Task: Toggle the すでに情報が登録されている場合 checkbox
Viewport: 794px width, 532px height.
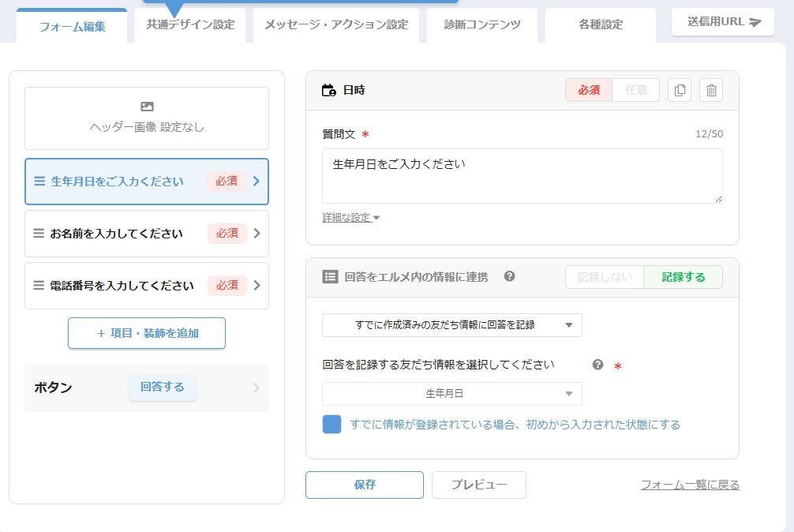Action: pyautogui.click(x=331, y=424)
